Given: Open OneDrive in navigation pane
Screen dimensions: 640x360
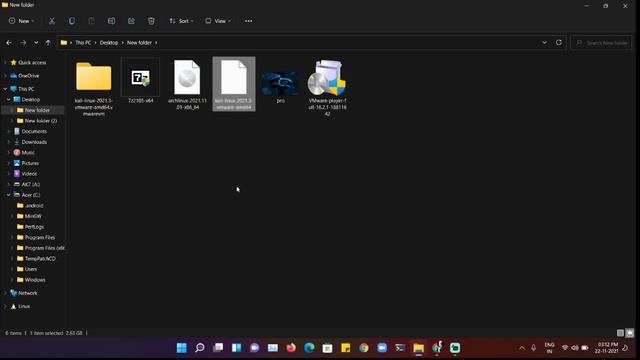Looking at the screenshot, I should click(x=29, y=76).
